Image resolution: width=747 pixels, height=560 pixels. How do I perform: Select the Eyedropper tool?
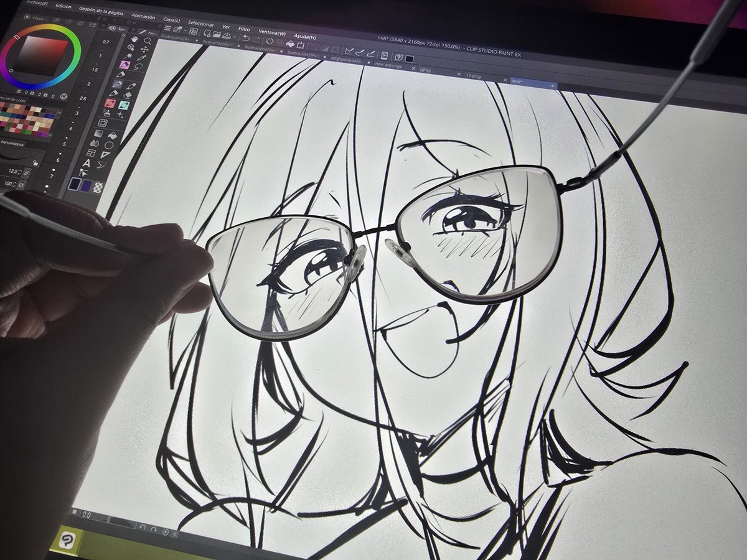[142, 58]
